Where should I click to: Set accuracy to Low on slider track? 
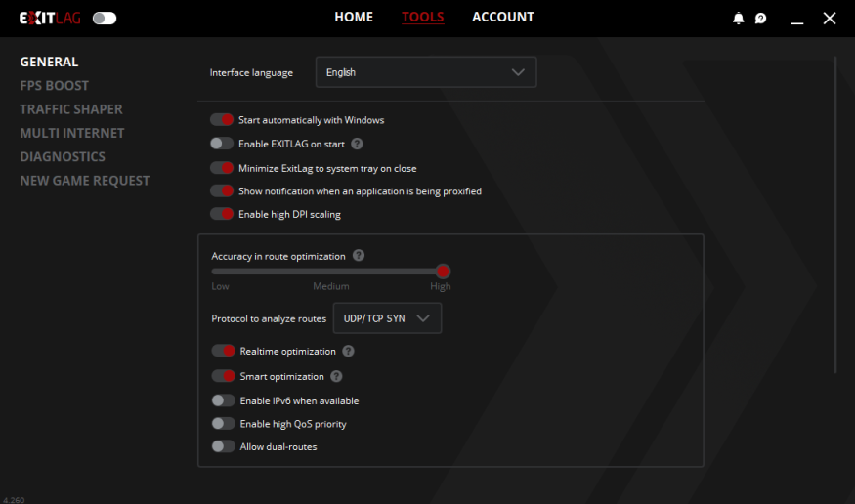tap(215, 272)
